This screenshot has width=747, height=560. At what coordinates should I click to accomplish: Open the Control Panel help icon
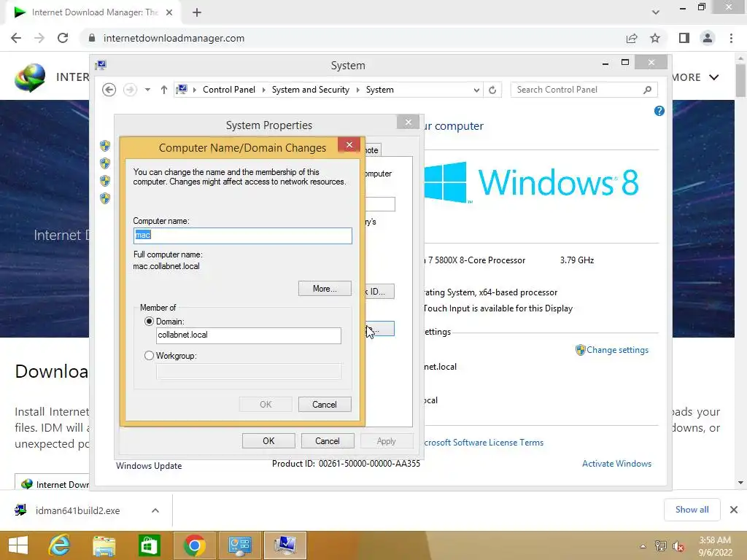(x=659, y=111)
